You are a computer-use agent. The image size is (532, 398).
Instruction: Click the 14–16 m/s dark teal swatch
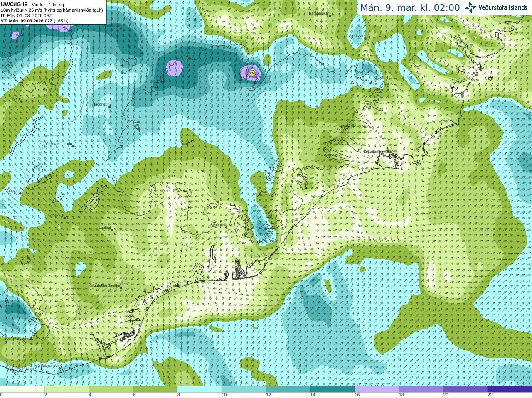332,389
